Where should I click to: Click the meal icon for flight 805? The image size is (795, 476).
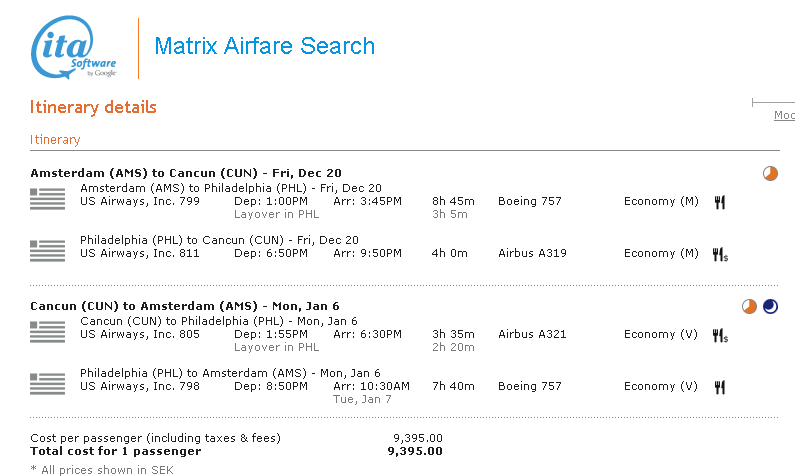719,335
